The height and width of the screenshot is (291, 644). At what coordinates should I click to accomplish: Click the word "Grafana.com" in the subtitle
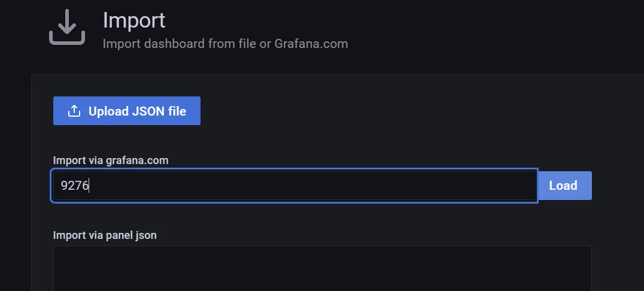[311, 44]
